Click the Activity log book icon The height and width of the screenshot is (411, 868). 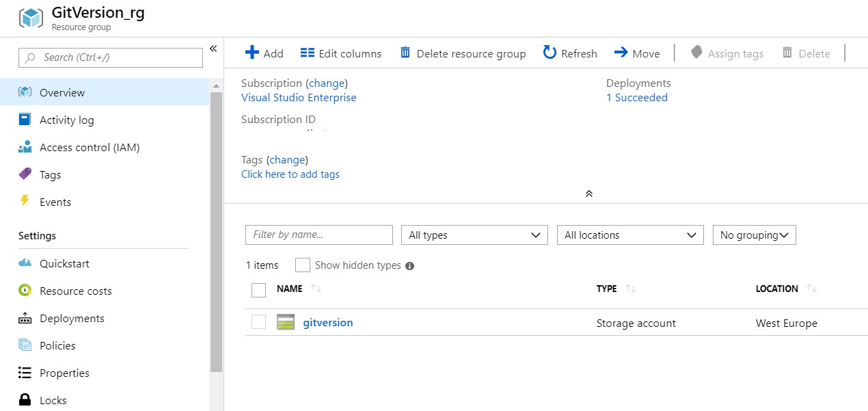click(25, 120)
